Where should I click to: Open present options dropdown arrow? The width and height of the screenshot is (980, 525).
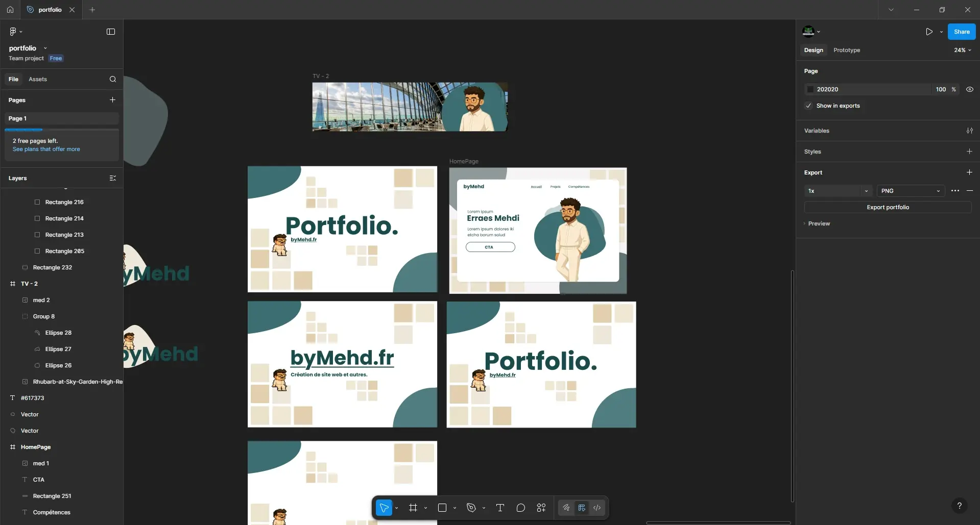click(941, 32)
